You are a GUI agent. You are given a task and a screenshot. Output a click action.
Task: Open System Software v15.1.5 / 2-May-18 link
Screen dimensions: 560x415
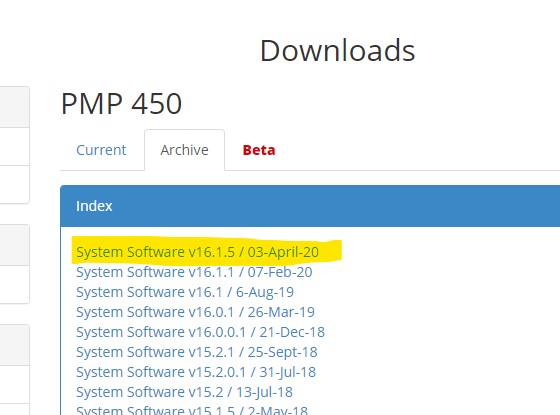pos(192,410)
